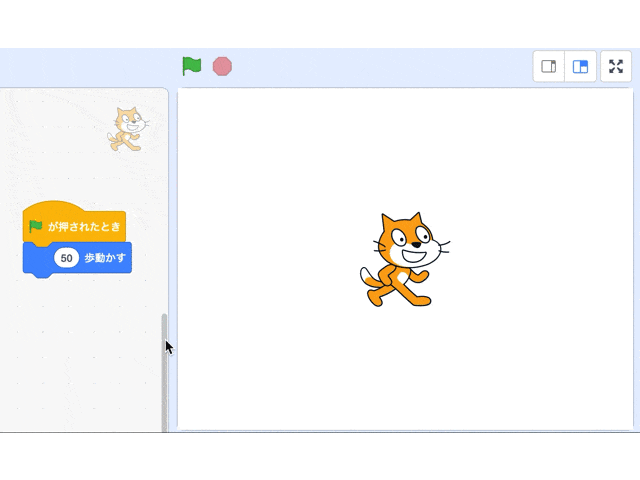Enter full screen stage mode

pyautogui.click(x=616, y=66)
